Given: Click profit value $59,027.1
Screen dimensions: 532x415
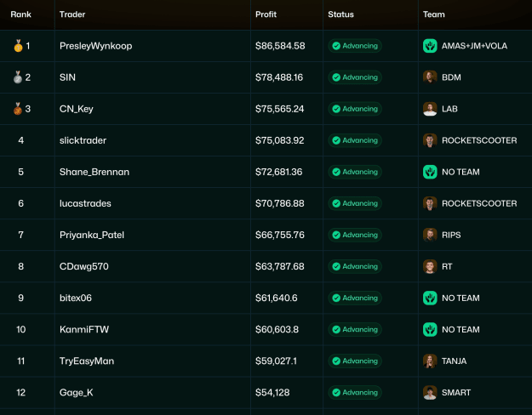Looking at the screenshot, I should (276, 361).
